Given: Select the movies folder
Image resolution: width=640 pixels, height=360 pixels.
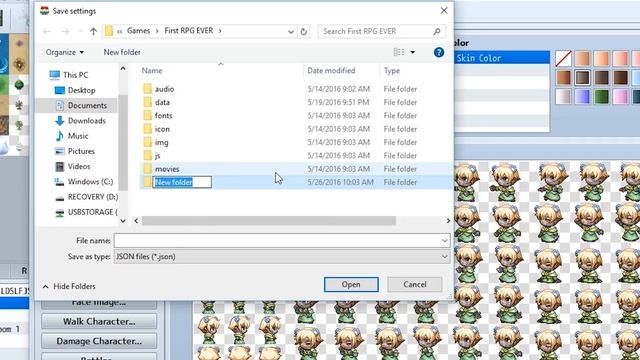Looking at the screenshot, I should click(167, 169).
